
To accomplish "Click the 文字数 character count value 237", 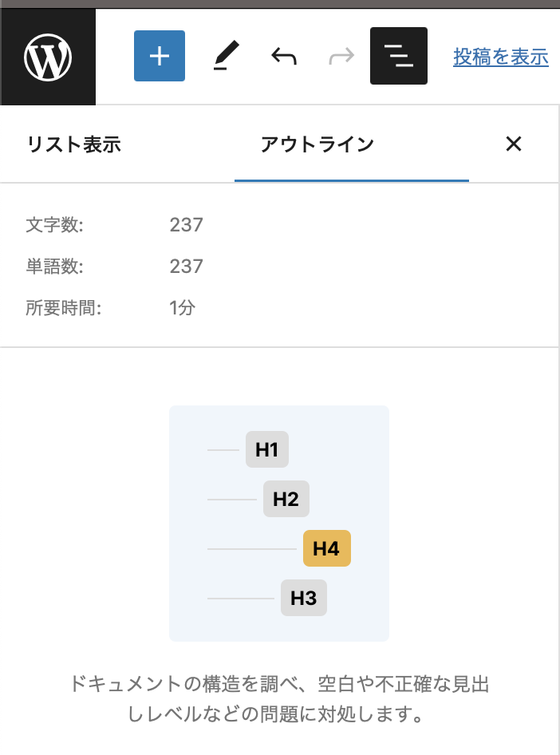I will 187,225.
